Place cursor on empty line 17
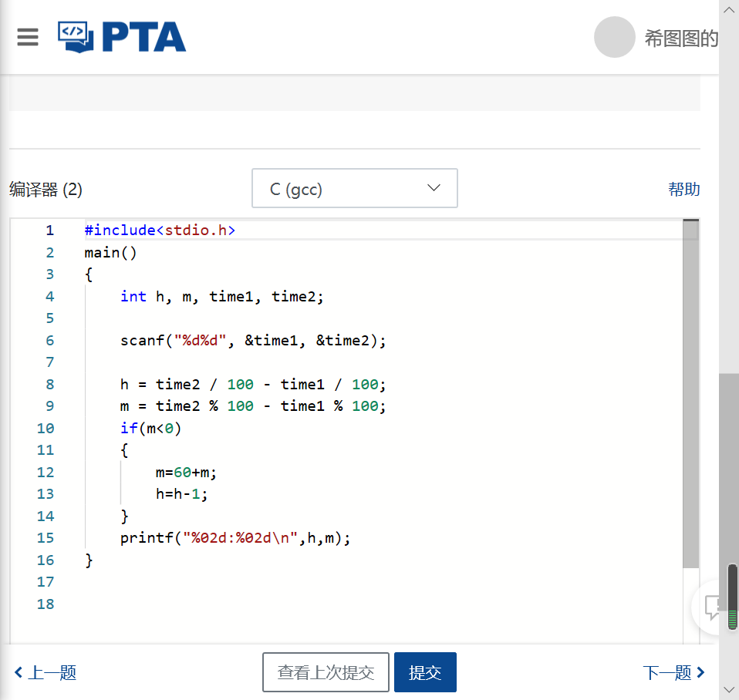Image resolution: width=739 pixels, height=700 pixels. point(309,582)
